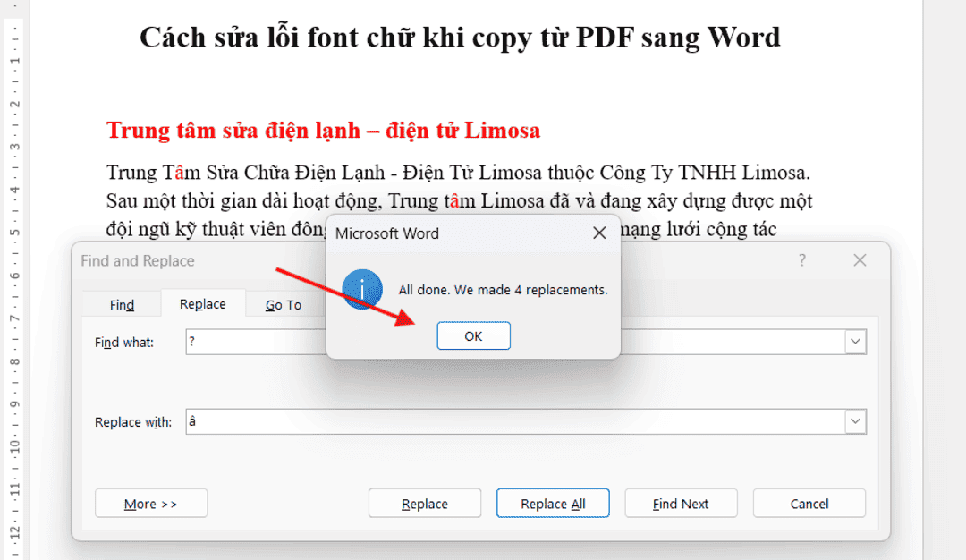Open the Go To tab
Screen dimensions: 966x560
pos(284,304)
